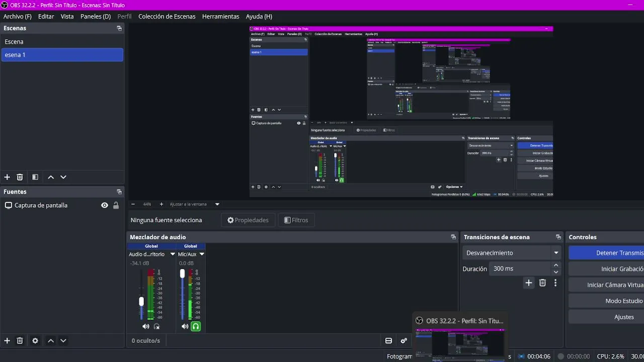Open source properties gear in Fuentes toolbar

35,340
